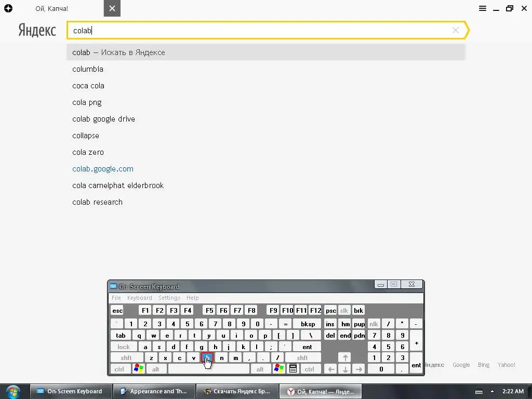The image size is (532, 399).
Task: Toggle the left shft key
Action: (126, 357)
